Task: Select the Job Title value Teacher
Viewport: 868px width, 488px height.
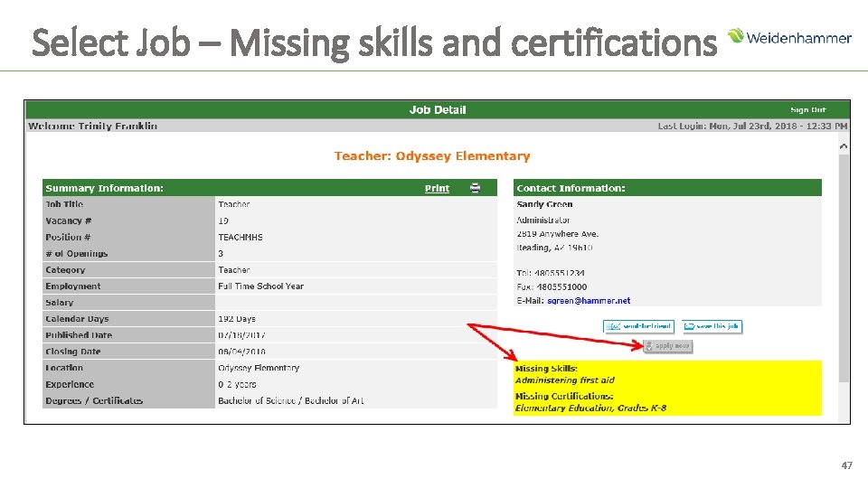Action: pyautogui.click(x=233, y=204)
